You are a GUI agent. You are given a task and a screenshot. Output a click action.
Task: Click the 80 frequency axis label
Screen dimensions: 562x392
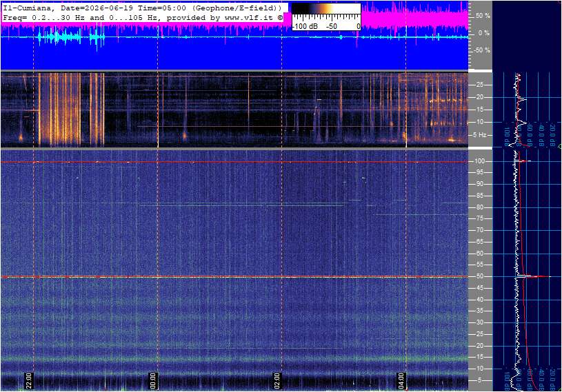(x=479, y=207)
